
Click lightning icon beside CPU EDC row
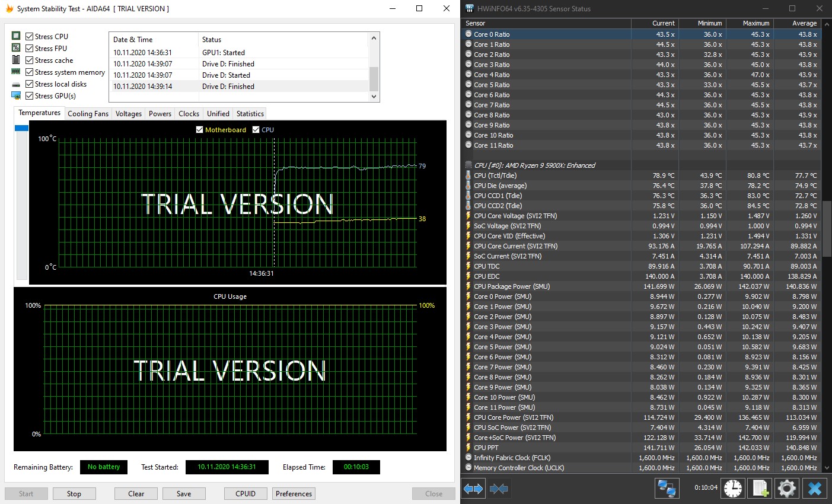468,276
